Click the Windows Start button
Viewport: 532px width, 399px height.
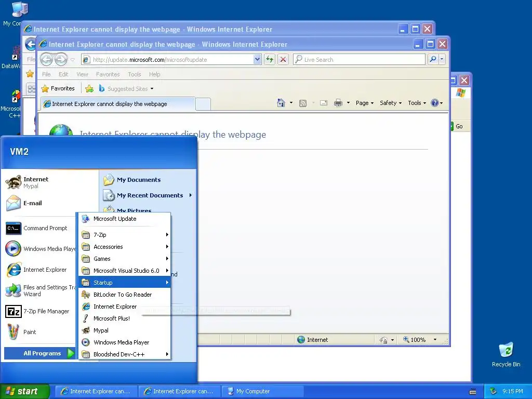click(x=25, y=391)
